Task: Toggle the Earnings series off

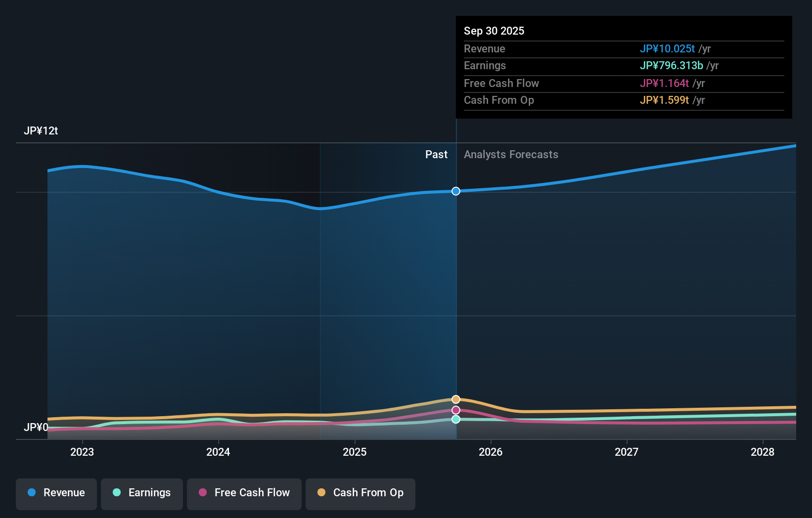Action: coord(142,493)
